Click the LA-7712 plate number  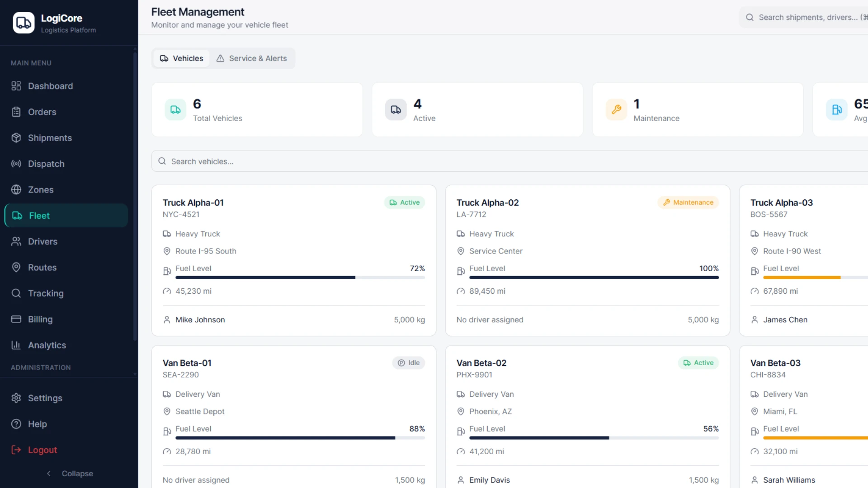tap(471, 215)
